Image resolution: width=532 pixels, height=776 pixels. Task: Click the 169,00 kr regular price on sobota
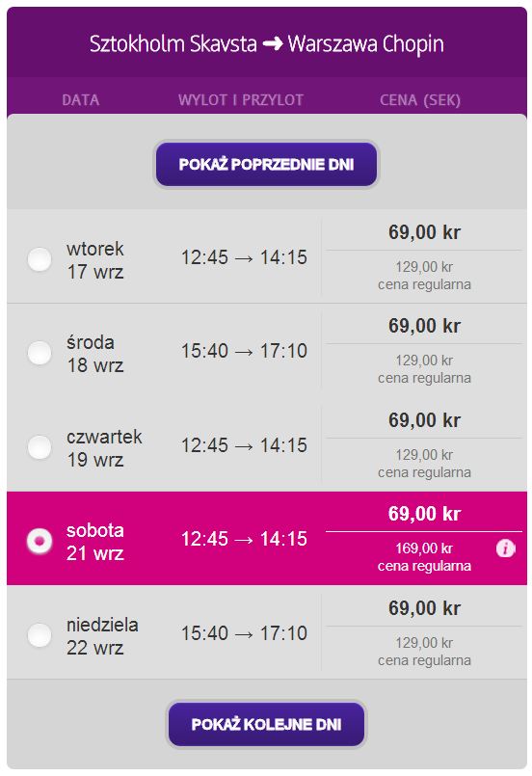coord(424,549)
